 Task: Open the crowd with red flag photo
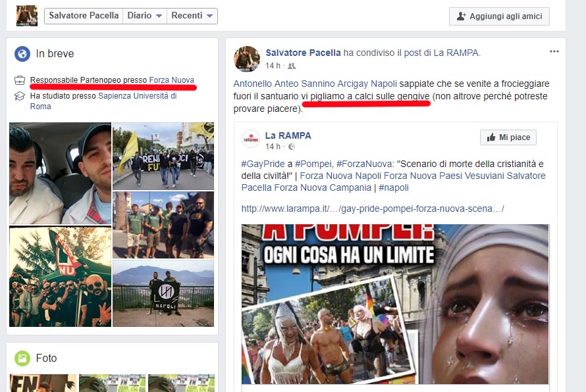(61, 276)
